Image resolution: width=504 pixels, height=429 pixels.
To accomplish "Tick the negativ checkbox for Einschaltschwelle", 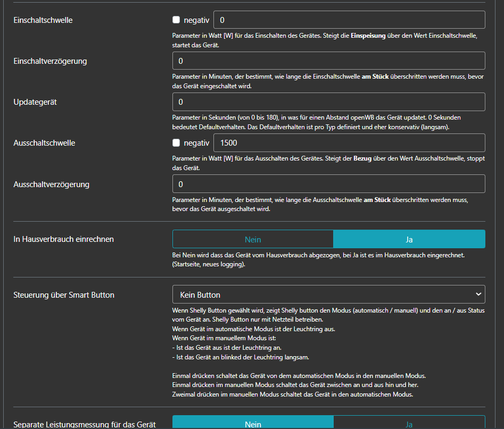I will tap(176, 20).
